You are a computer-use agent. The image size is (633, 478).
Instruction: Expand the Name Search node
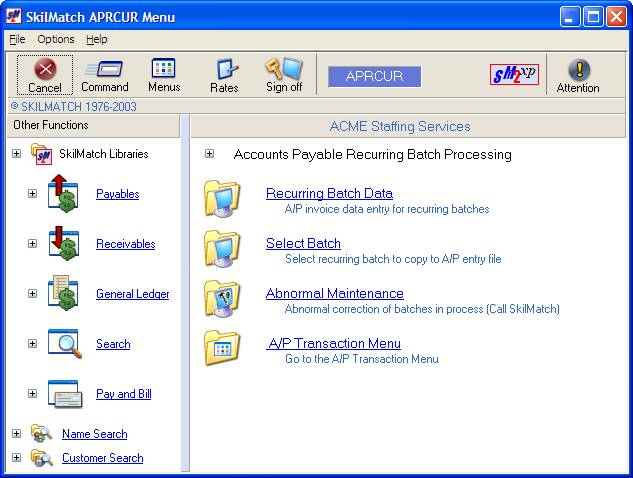(16, 433)
